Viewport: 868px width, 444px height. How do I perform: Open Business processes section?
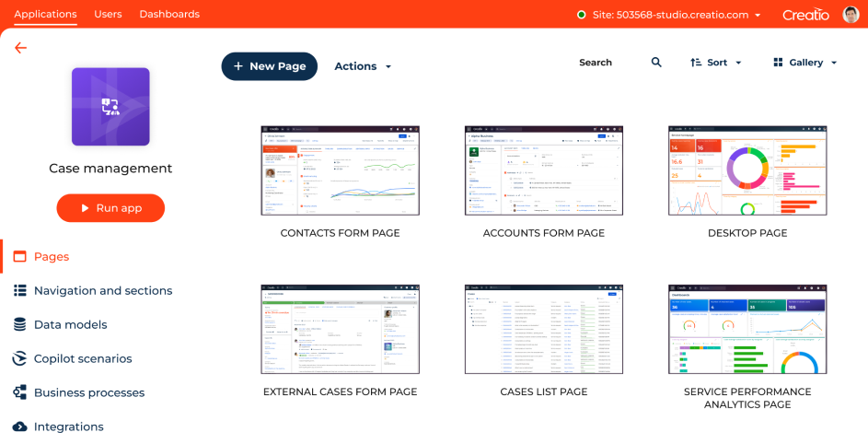(88, 392)
